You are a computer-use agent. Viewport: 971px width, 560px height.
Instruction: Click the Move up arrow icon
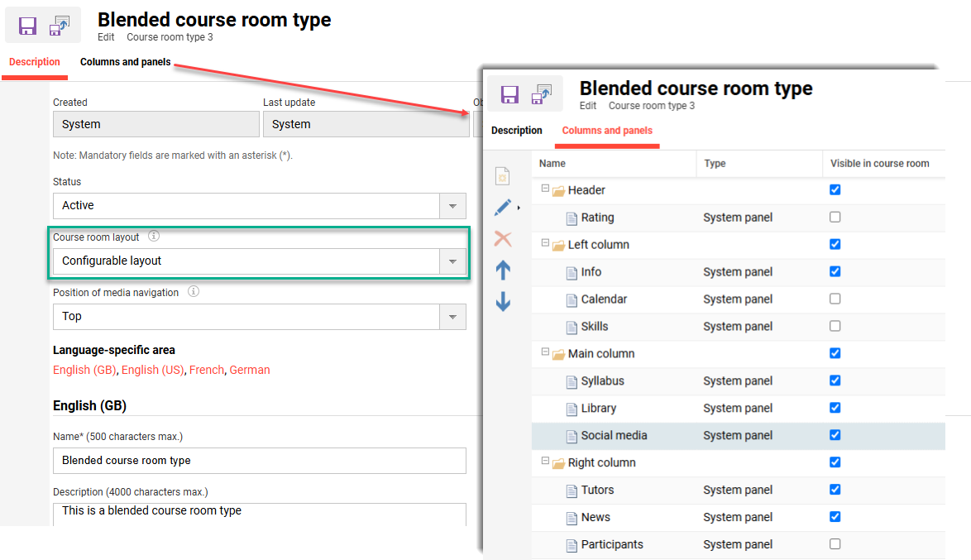pos(503,270)
